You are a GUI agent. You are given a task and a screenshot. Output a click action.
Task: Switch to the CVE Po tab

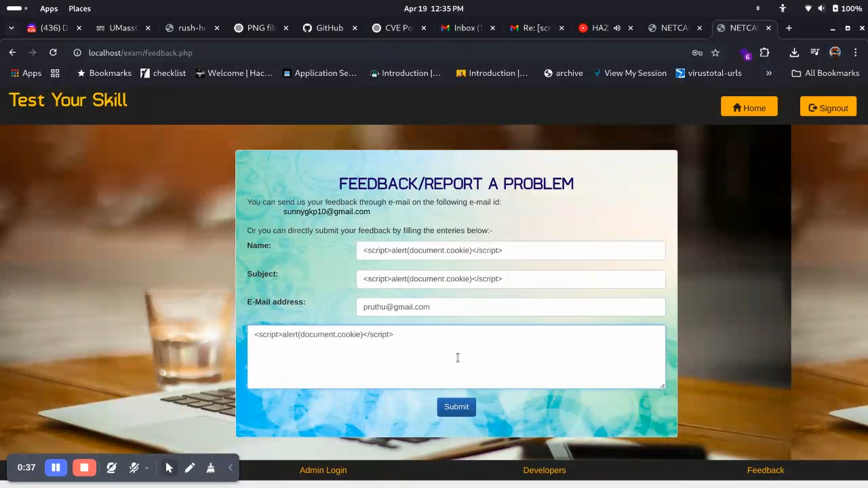399,28
